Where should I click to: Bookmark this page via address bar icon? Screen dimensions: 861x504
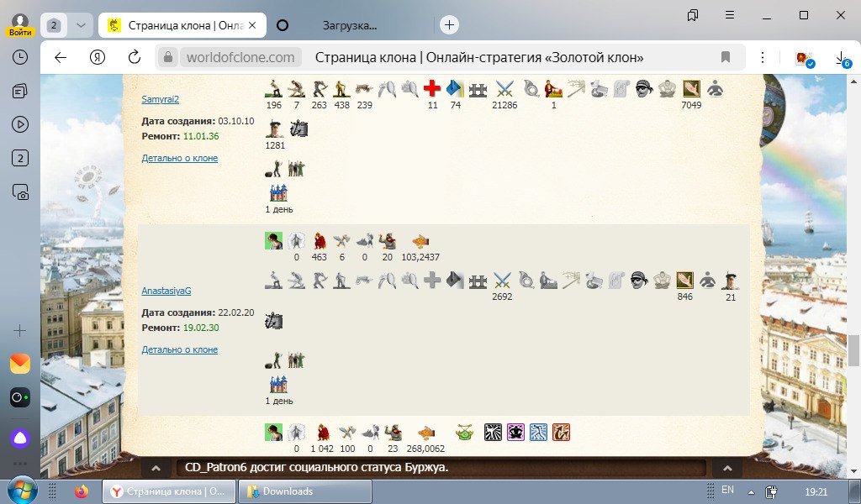[725, 58]
